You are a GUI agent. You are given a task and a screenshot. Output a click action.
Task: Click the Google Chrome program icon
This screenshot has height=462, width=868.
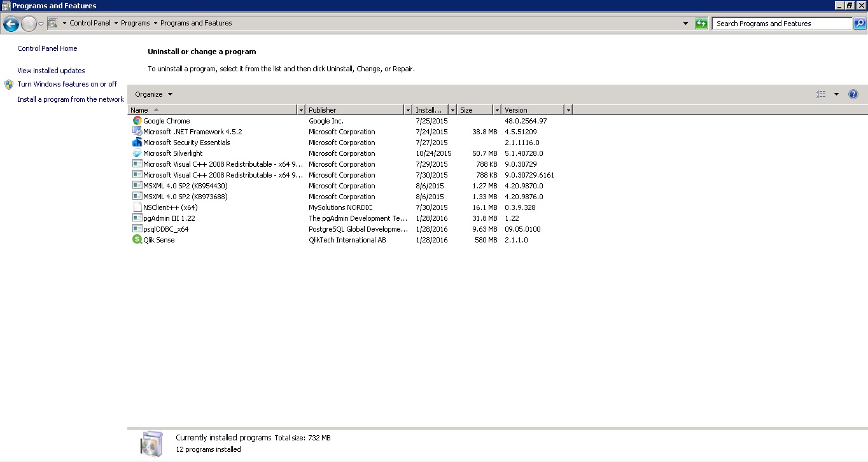tap(137, 121)
